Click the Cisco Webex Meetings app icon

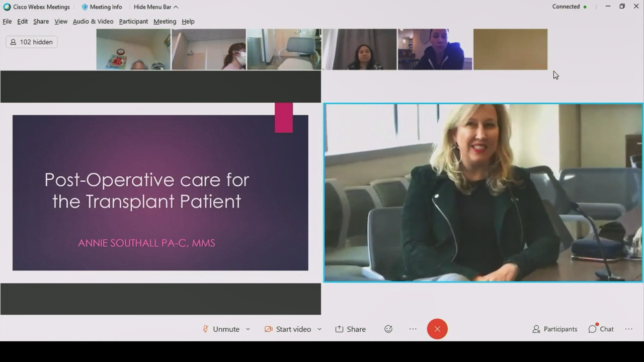tap(7, 7)
